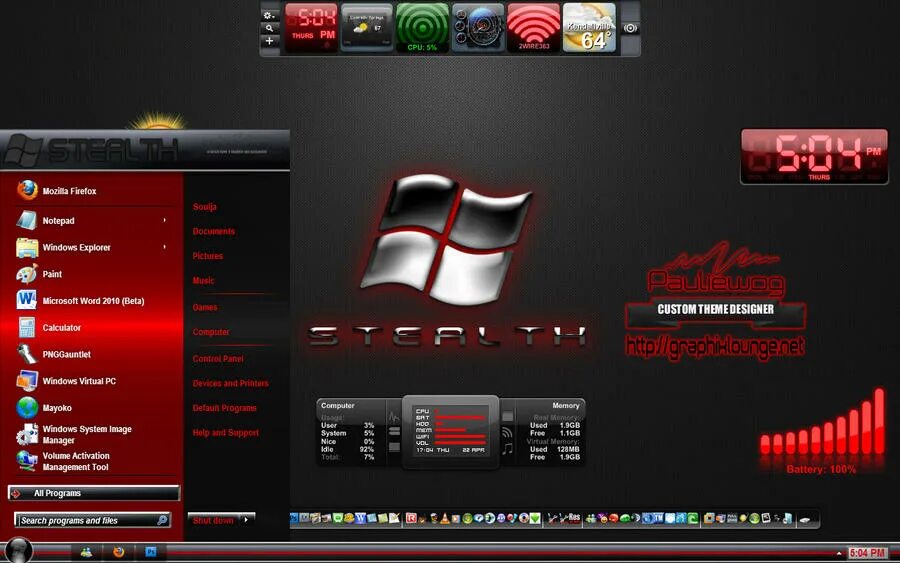Open the 64° weather widget
900x563 pixels.
click(x=589, y=28)
